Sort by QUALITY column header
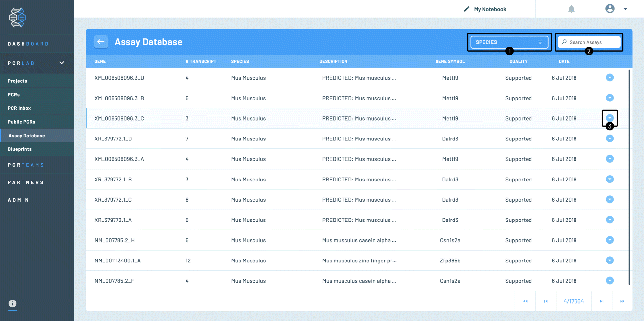The image size is (644, 321). [x=518, y=61]
